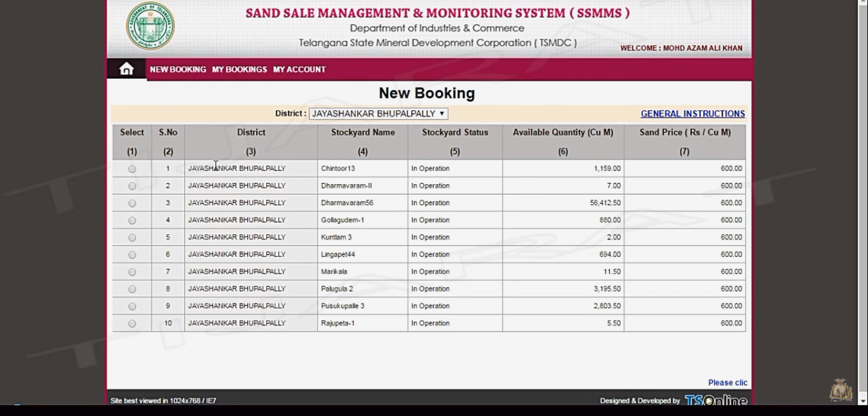The width and height of the screenshot is (868, 416).
Task: Click the 'Please clic' marquee text
Action: coord(728,382)
